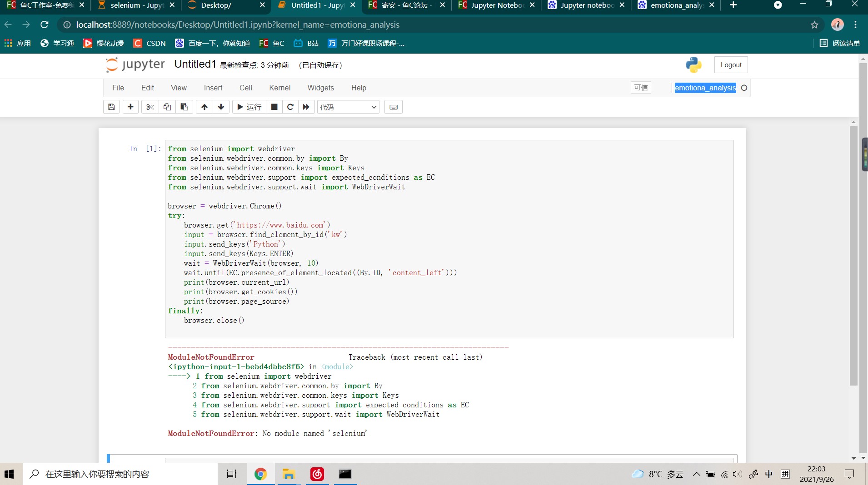Reload the page in Chrome
This screenshot has width=868, height=485.
click(x=45, y=25)
